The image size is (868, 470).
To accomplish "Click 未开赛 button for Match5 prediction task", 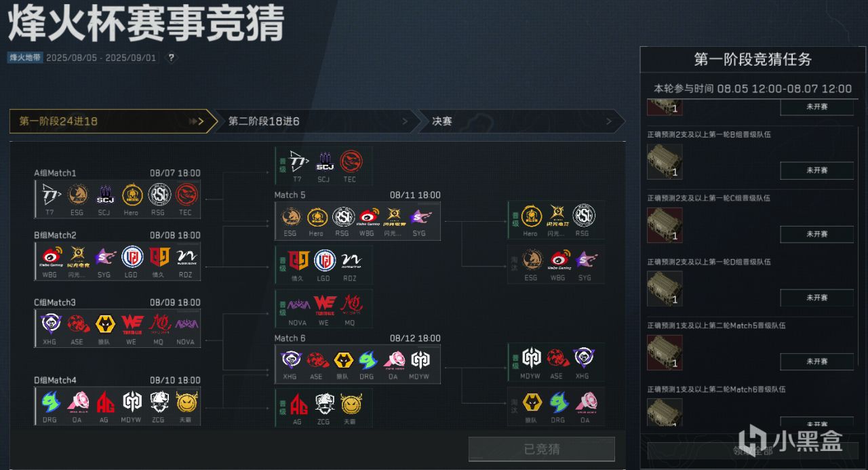I will pos(816,361).
